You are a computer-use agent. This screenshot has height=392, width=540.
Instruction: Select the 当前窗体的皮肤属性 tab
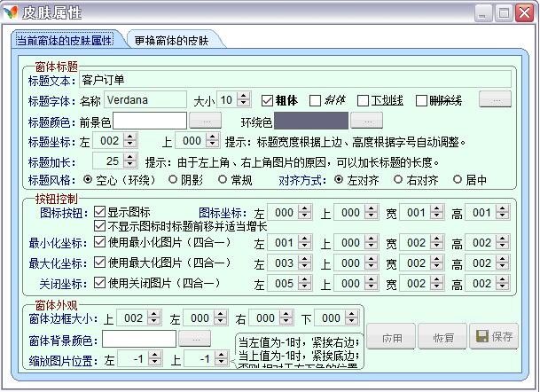65,41
